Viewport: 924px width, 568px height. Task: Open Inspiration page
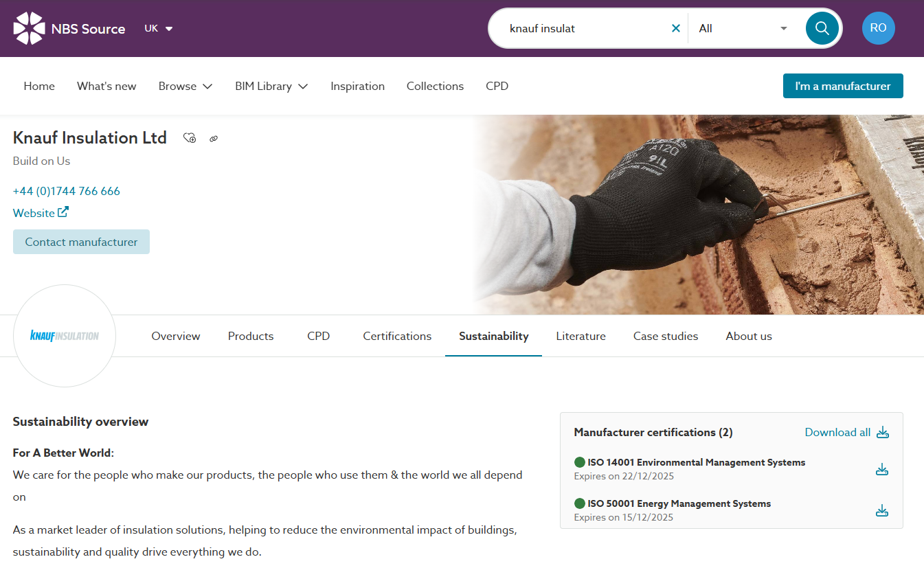(357, 86)
